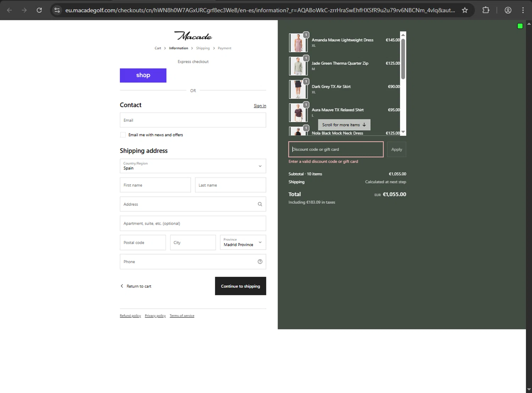Click the Calculated at next step text
This screenshot has width=532, height=393.
click(386, 182)
